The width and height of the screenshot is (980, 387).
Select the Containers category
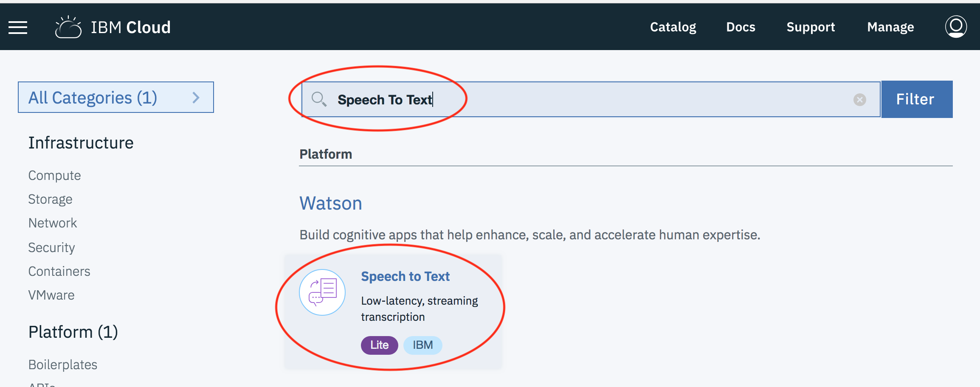pos(59,272)
